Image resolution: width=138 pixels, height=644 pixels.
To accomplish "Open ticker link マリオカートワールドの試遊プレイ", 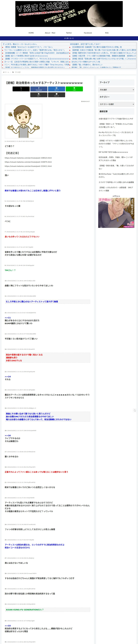I will coord(37,59).
